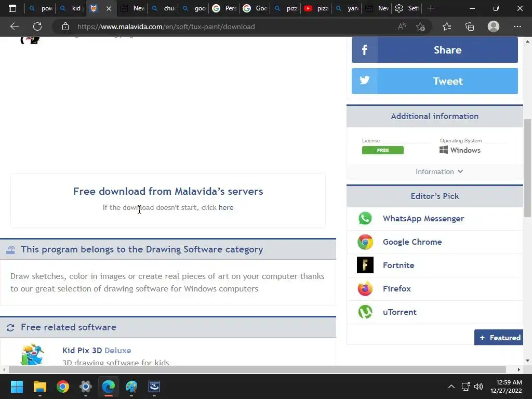Switch to the 'goo' search tab

point(193,8)
